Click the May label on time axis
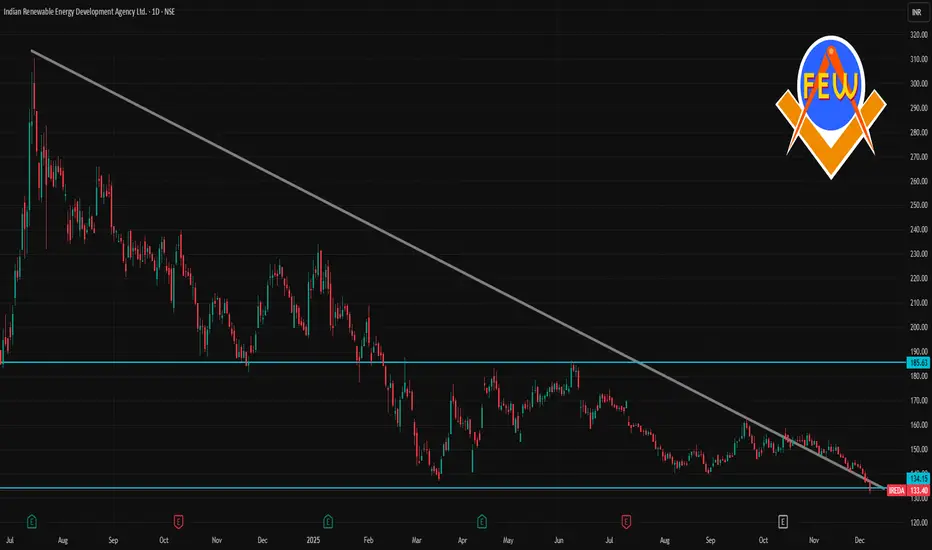The height and width of the screenshot is (550, 932). point(508,540)
